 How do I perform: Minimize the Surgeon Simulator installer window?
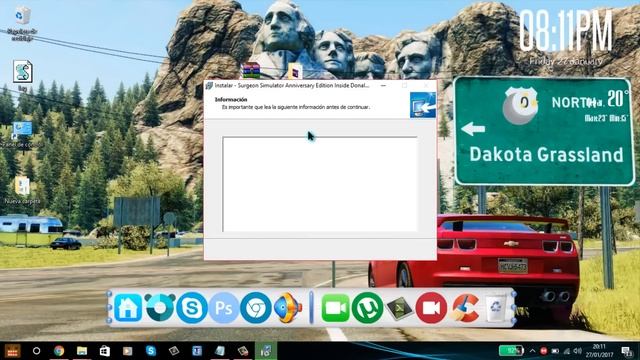tap(383, 85)
